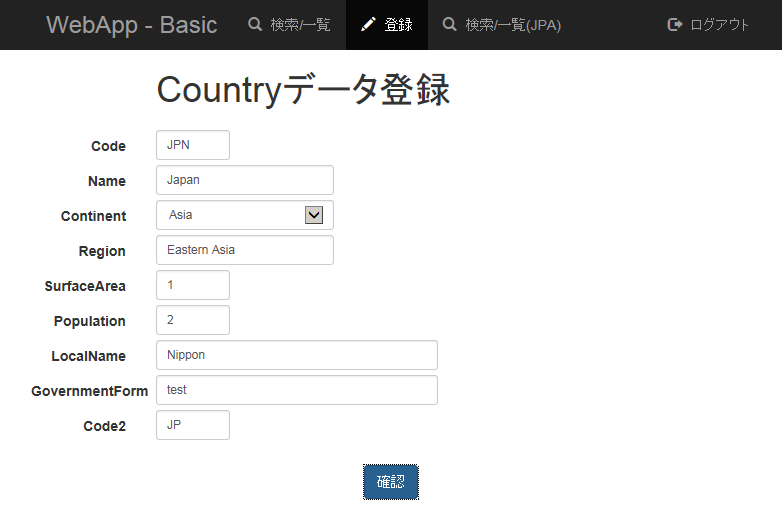Click the Code label
The width and height of the screenshot is (782, 513).
(108, 146)
